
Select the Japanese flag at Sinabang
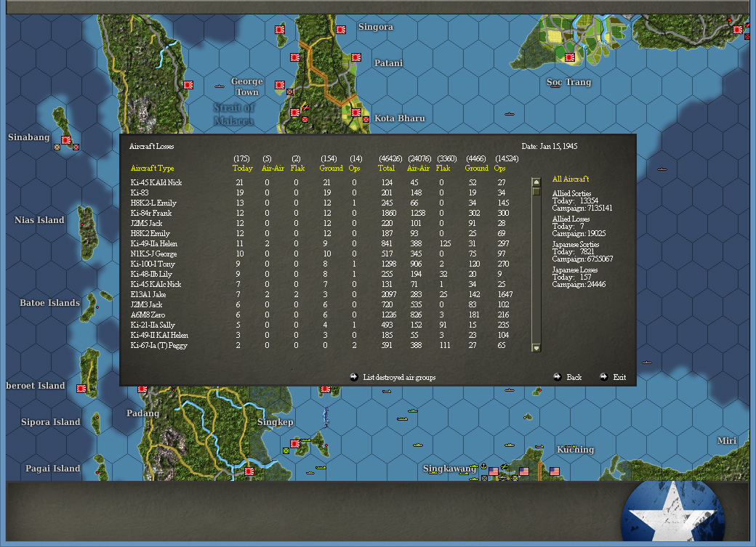(66, 140)
